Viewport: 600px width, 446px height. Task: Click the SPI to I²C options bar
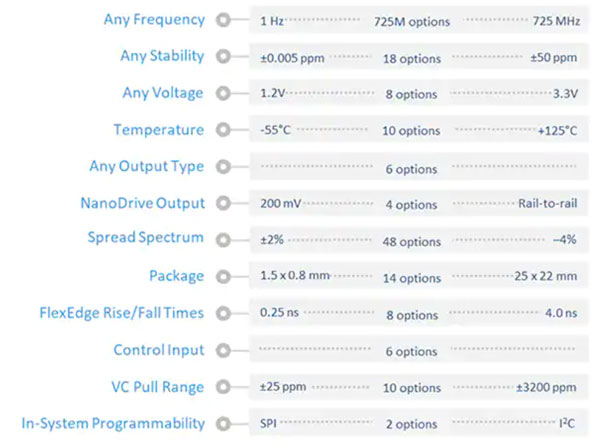pyautogui.click(x=412, y=425)
